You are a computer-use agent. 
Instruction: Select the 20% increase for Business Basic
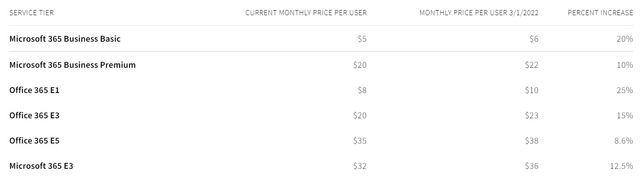[625, 39]
